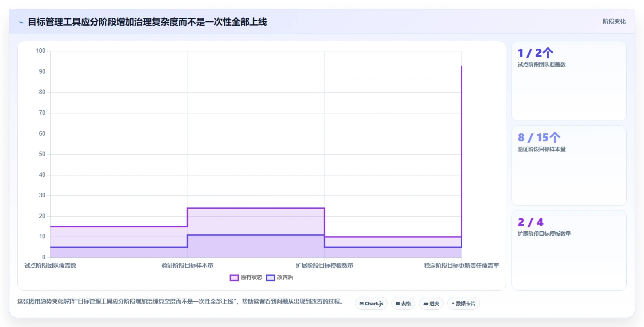Click the 扩展阶段目标模板数量 x-axis label

pos(324,265)
